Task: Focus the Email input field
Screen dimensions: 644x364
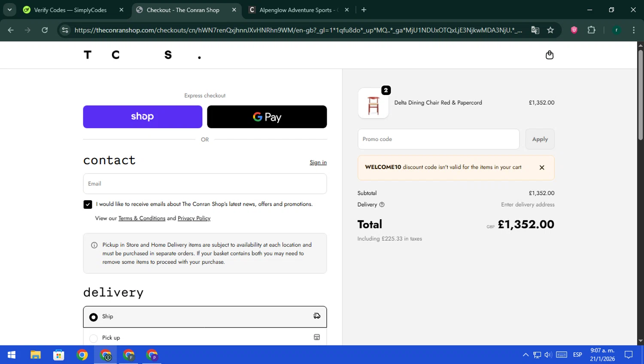Action: click(x=205, y=184)
